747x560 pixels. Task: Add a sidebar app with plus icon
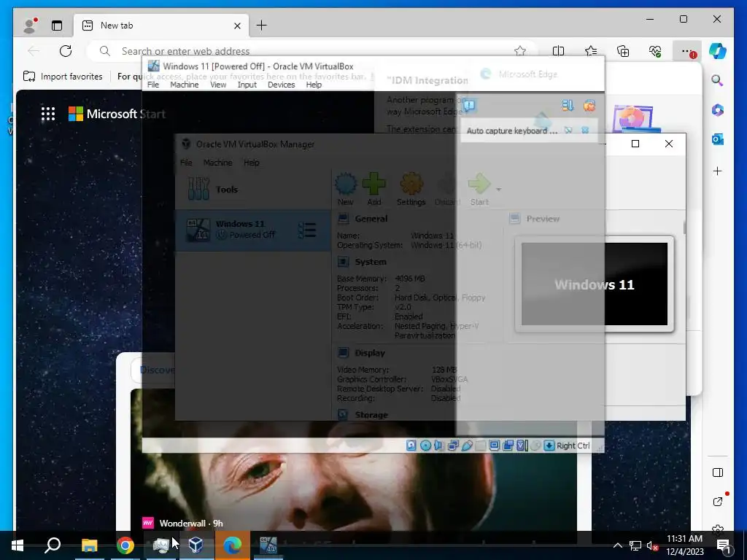click(x=718, y=171)
